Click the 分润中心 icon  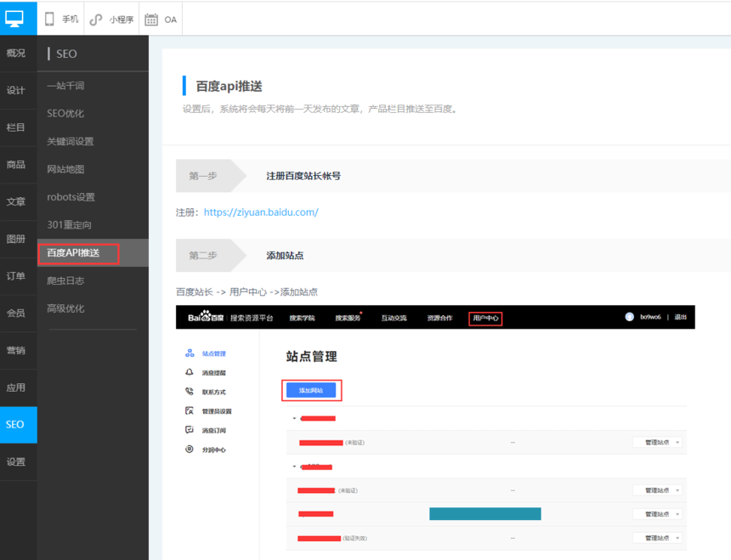pos(190,450)
